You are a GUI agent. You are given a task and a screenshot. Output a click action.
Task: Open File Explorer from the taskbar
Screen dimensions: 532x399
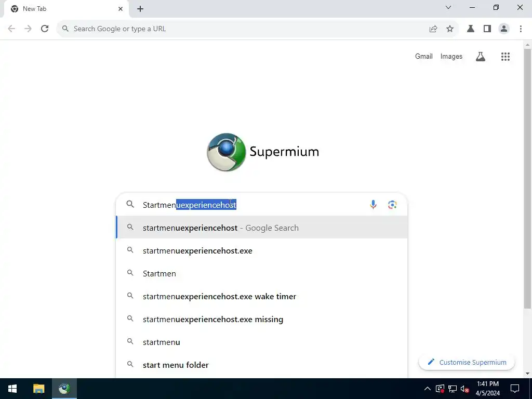click(38, 389)
